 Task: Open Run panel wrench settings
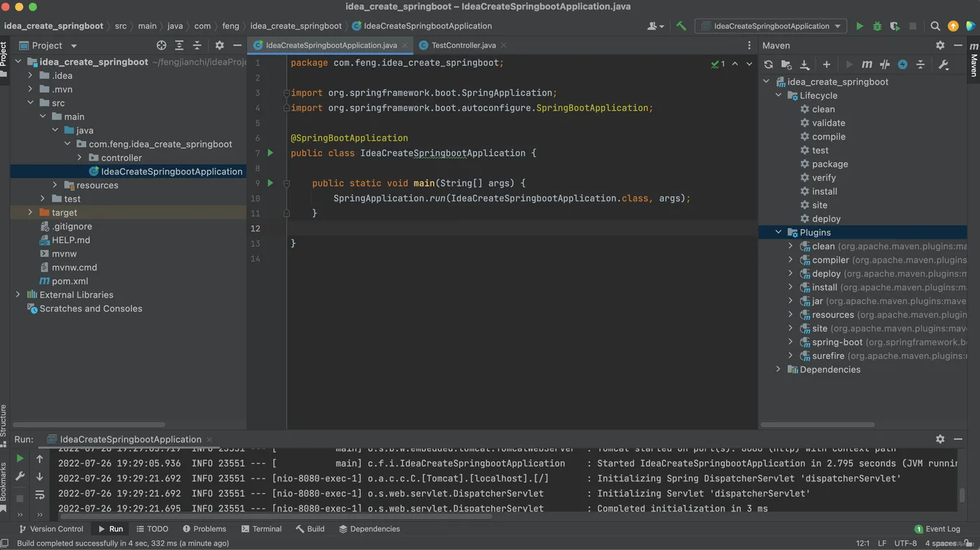(20, 476)
